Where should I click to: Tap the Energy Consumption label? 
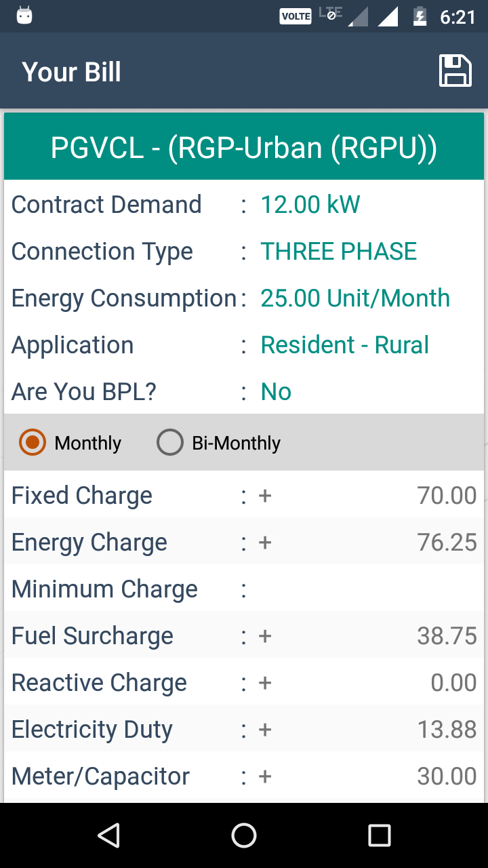coord(124,298)
